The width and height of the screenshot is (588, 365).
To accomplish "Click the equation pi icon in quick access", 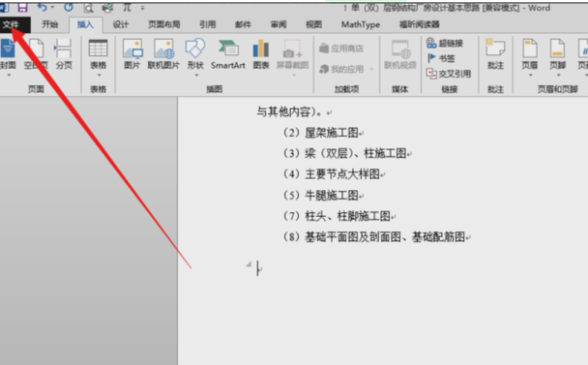I will coord(127,8).
